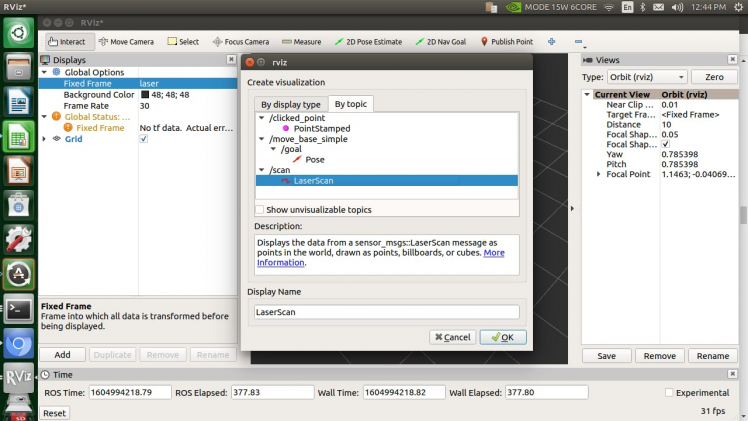748x421 pixels.
Task: Collapse the /goal topic node
Action: (273, 149)
